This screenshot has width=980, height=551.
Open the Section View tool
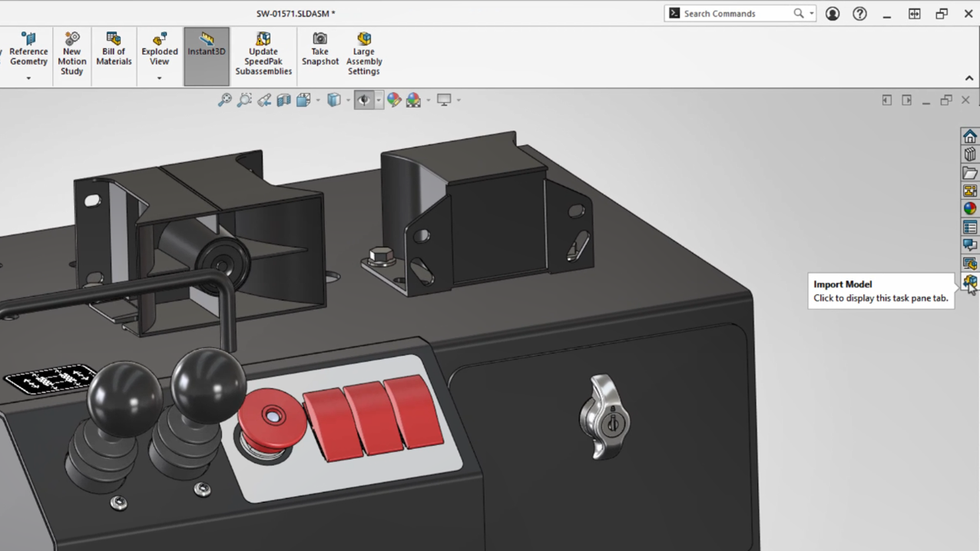(x=283, y=99)
